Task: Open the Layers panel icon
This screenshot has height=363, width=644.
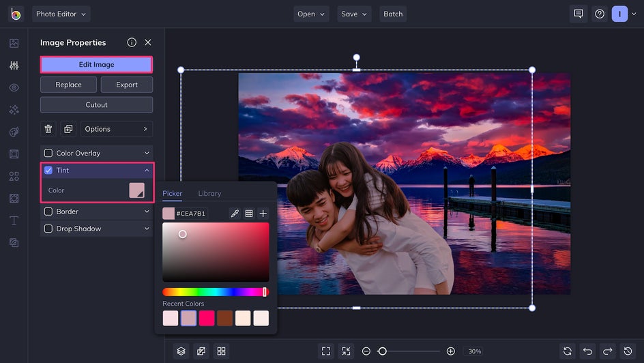Action: pyautogui.click(x=181, y=351)
